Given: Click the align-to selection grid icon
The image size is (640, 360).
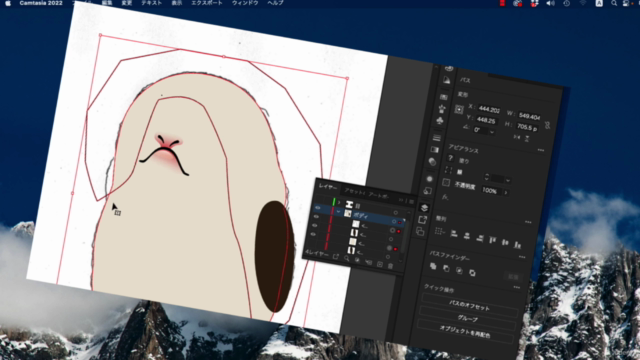Looking at the screenshot, I should (439, 231).
